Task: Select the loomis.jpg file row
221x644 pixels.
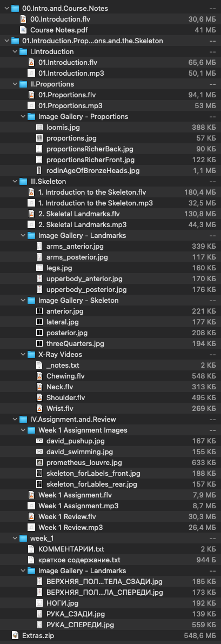Action: [110, 127]
